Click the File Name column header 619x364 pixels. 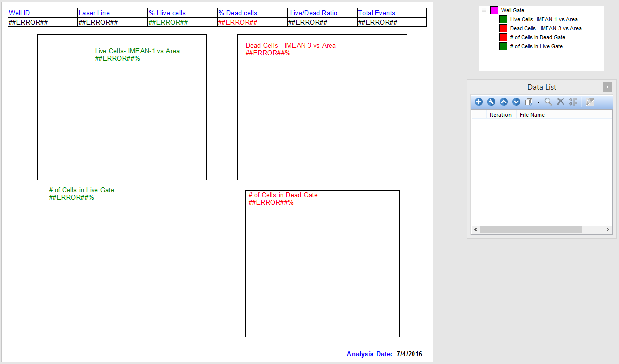532,115
